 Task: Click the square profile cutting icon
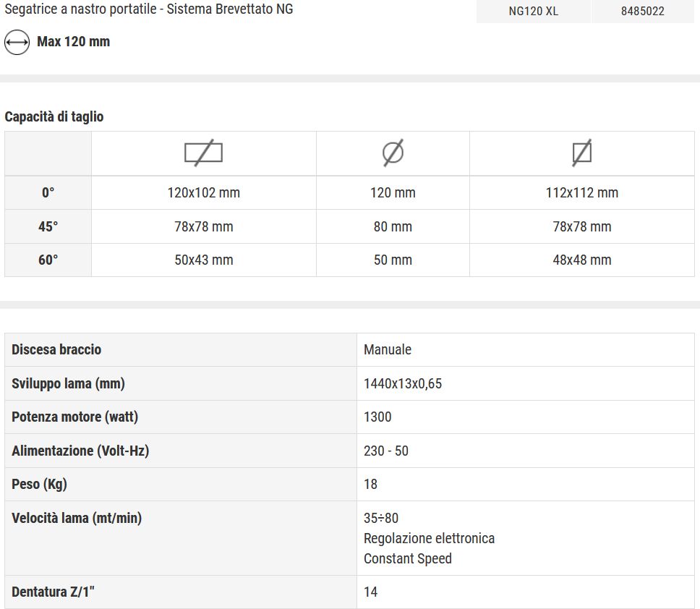[581, 153]
